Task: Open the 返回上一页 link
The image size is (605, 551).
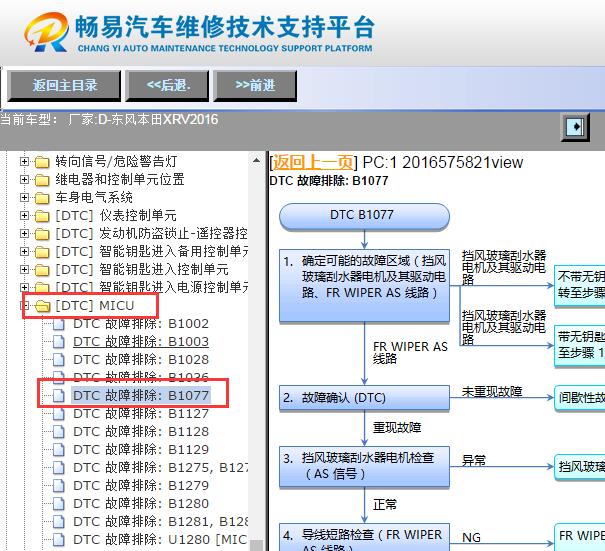Action: (x=313, y=162)
